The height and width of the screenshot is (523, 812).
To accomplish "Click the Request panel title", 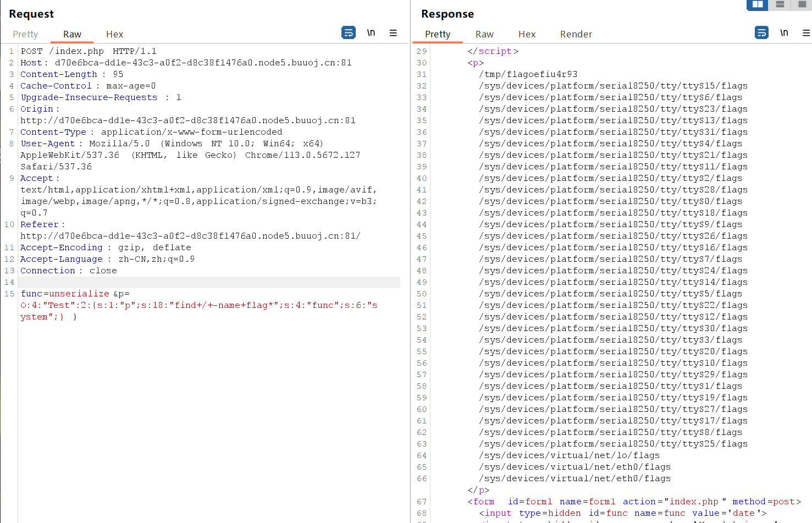I will (31, 14).
